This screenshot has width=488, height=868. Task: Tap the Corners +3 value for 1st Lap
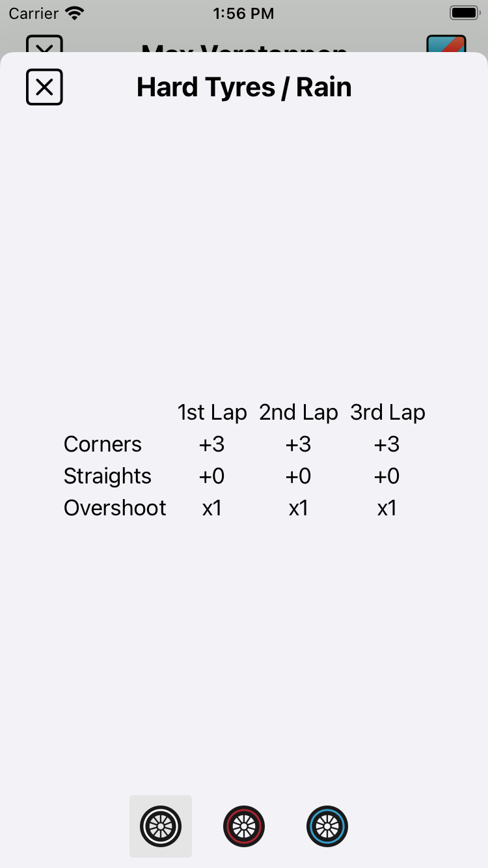[x=212, y=444]
